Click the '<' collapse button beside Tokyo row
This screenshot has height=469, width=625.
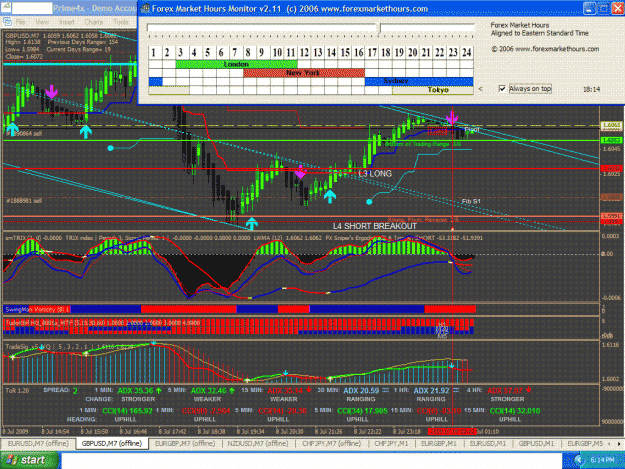[481, 89]
